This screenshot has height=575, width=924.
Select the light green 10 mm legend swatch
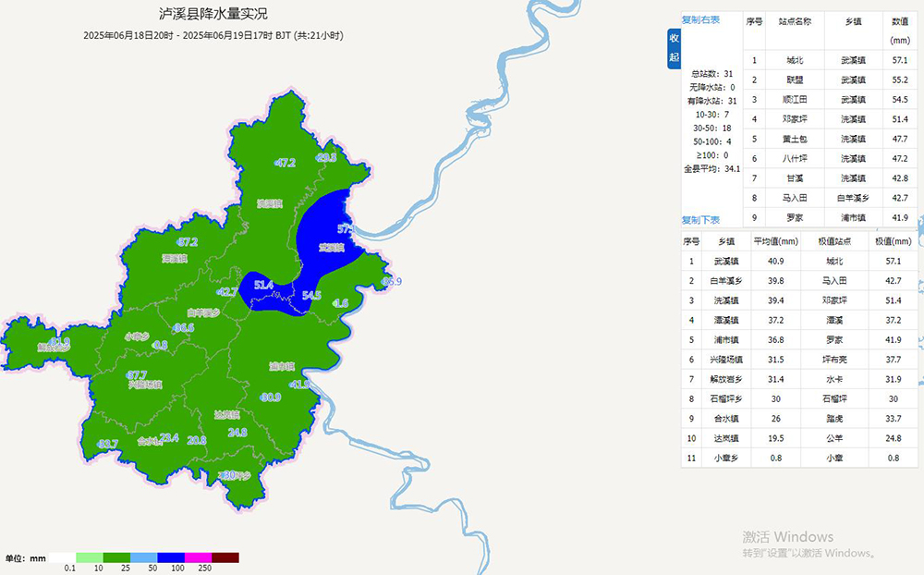coord(89,557)
